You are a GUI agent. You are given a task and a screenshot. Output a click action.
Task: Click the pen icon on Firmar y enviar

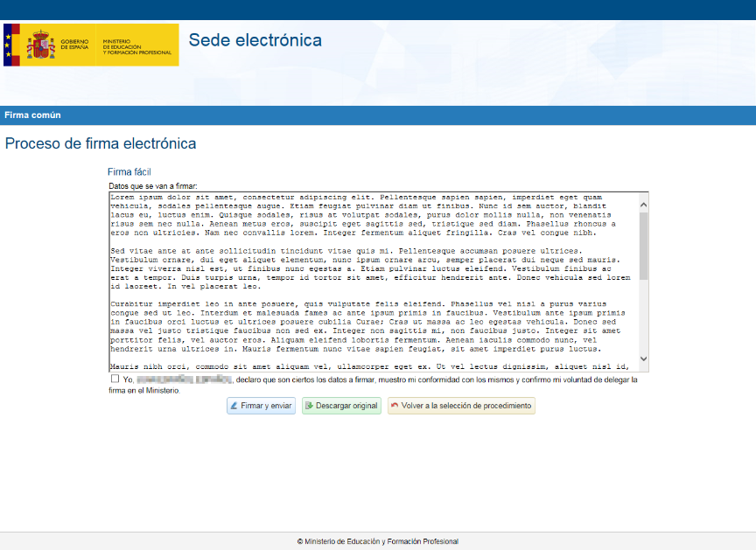(x=234, y=406)
